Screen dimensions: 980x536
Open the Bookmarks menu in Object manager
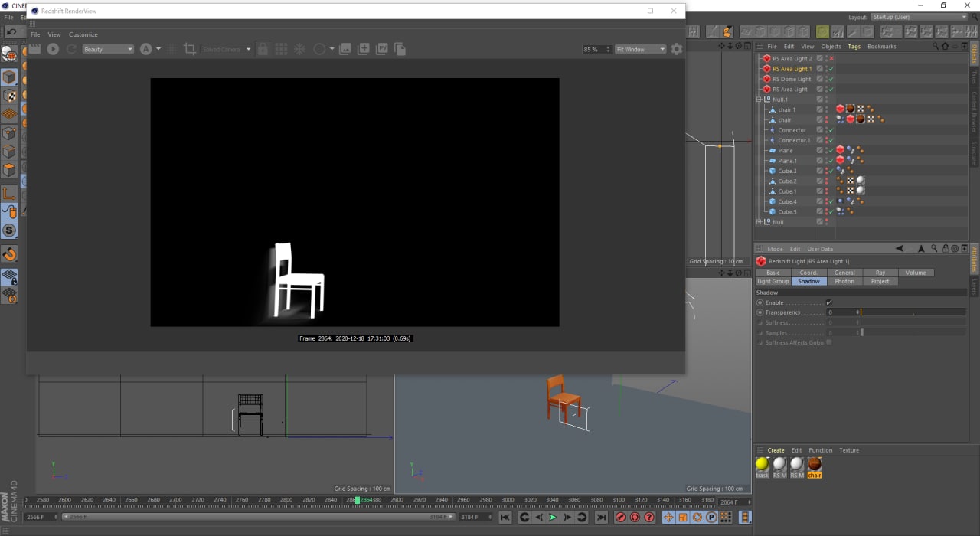pyautogui.click(x=881, y=46)
